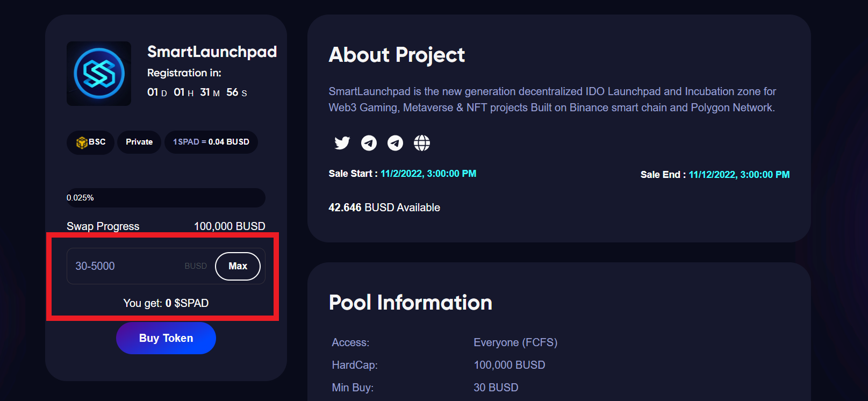Click the 01 H countdown hours value
This screenshot has width=868, height=401.
184,92
